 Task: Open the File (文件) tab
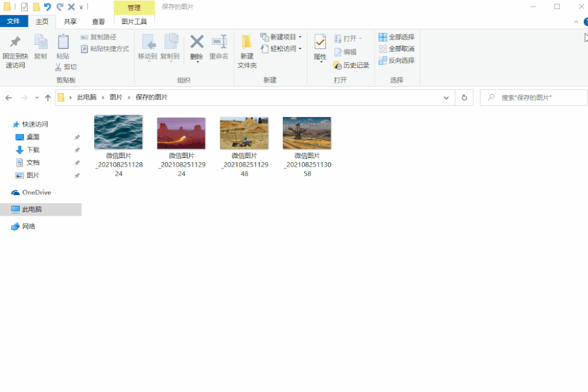pyautogui.click(x=14, y=21)
